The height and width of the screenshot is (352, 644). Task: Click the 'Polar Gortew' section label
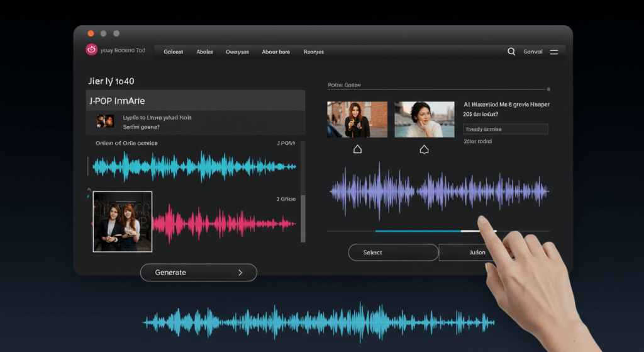pos(344,85)
